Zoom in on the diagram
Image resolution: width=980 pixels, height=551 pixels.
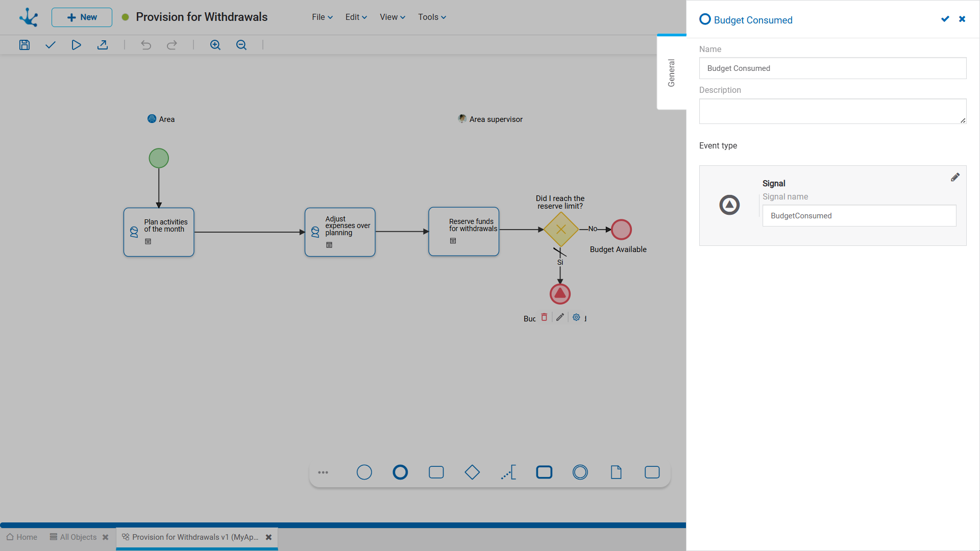point(215,45)
